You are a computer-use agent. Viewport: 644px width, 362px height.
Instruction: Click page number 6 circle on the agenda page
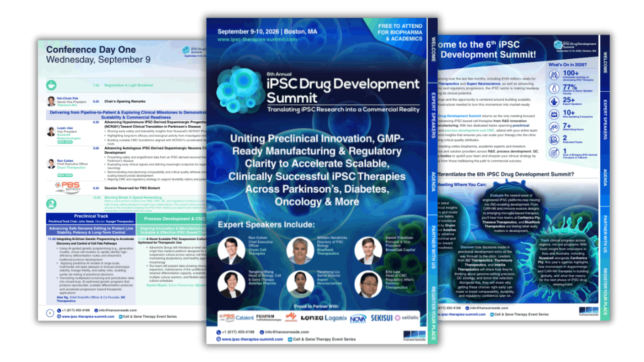pyautogui.click(x=50, y=313)
